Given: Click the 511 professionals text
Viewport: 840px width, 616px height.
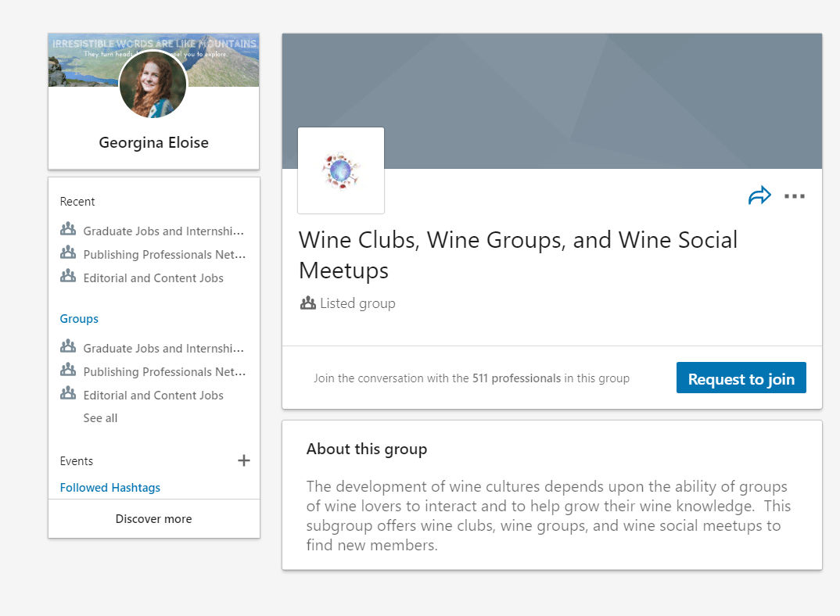Looking at the screenshot, I should pos(516,378).
